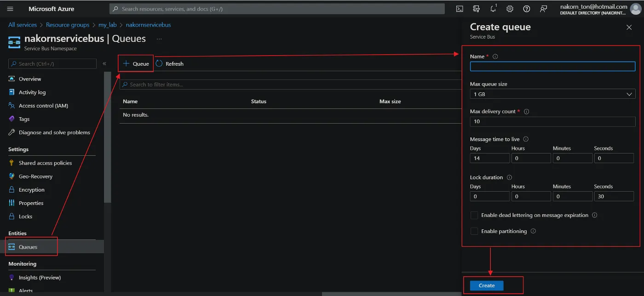Open the Feedback icon in top bar
The height and width of the screenshot is (296, 644).
[544, 9]
